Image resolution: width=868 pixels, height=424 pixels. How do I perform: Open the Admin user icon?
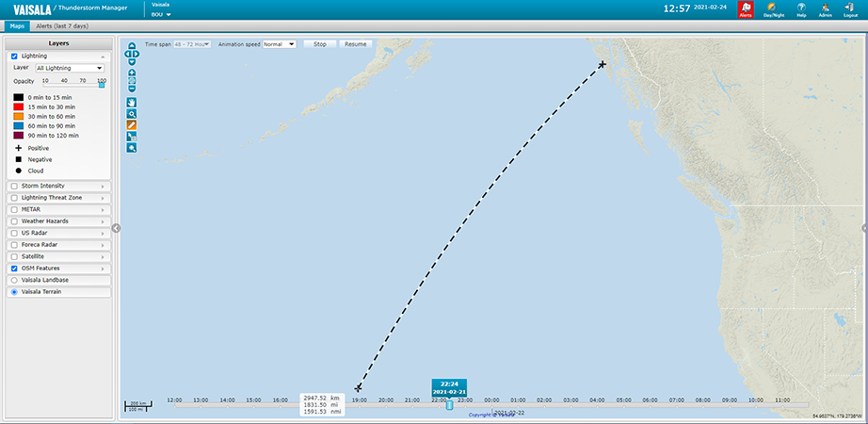tap(825, 9)
